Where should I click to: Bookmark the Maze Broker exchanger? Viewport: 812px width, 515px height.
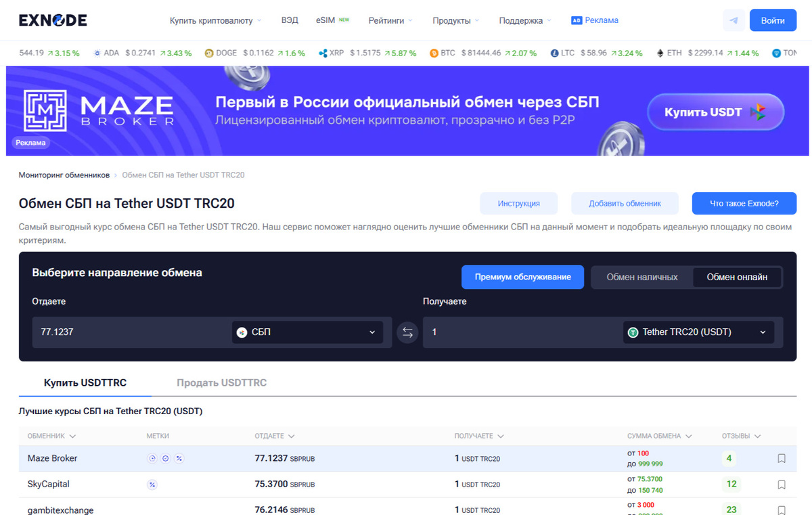pos(782,458)
